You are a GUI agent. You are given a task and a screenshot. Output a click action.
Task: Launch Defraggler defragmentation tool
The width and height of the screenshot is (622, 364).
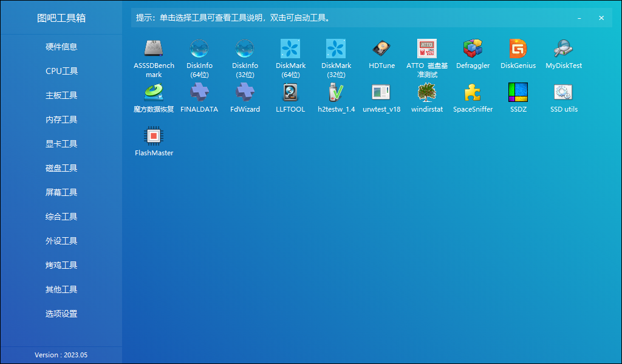point(473,55)
